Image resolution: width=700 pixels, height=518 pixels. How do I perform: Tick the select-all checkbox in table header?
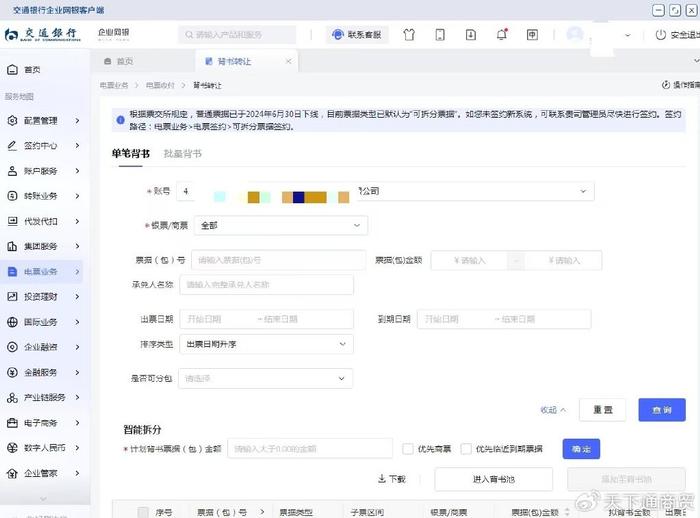[x=143, y=512]
